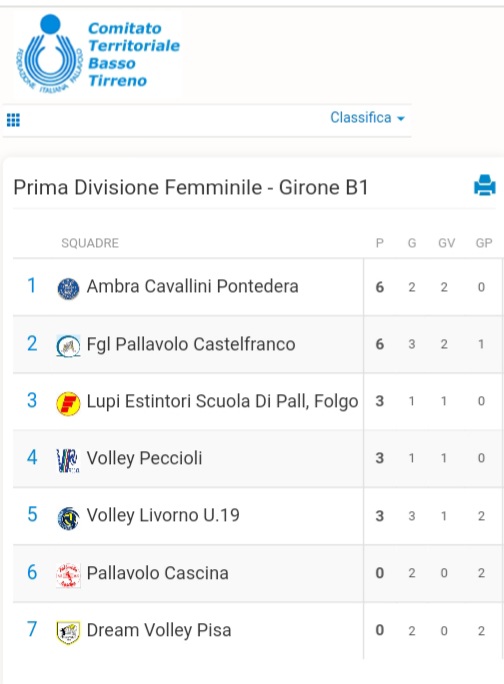Click the P points column header
Screen dimensions: 504x684
coord(380,243)
